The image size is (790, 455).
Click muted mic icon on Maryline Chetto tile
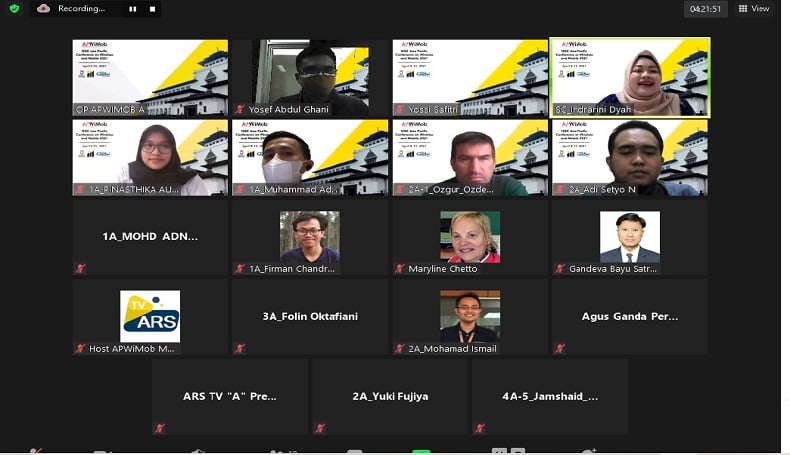pyautogui.click(x=400, y=268)
